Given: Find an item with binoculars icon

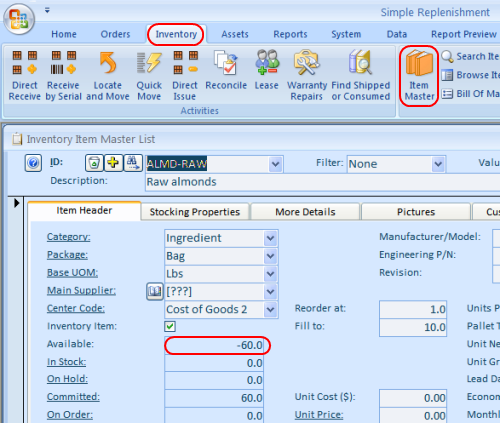Looking at the screenshot, I should coord(133,163).
